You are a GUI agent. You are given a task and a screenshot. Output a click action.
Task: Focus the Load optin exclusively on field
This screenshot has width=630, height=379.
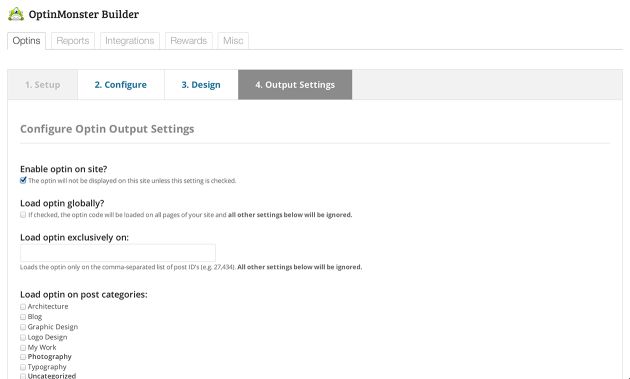coord(118,253)
